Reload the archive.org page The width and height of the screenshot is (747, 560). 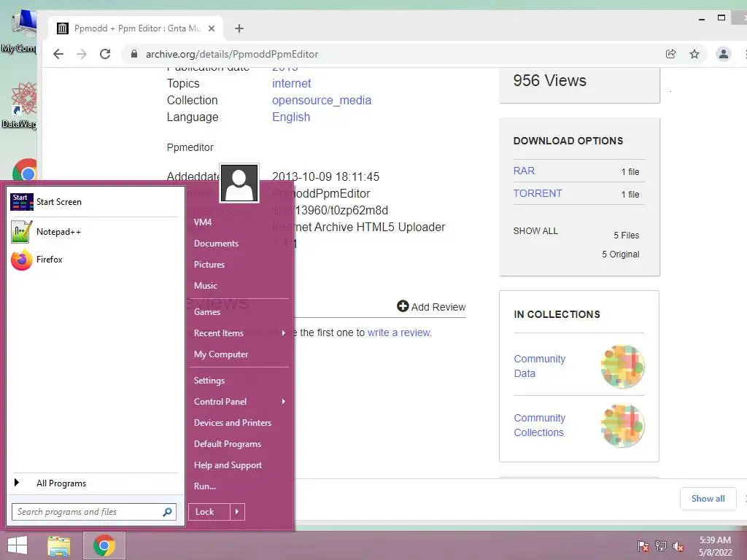[x=105, y=54]
